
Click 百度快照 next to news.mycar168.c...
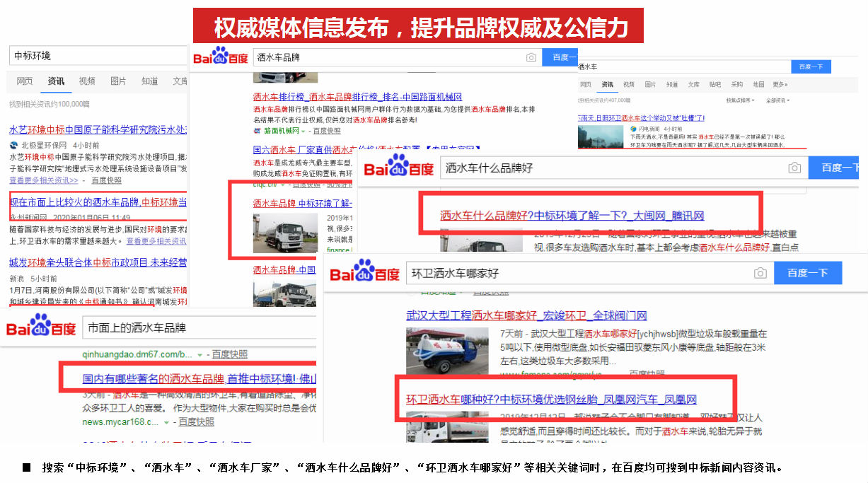(x=196, y=422)
